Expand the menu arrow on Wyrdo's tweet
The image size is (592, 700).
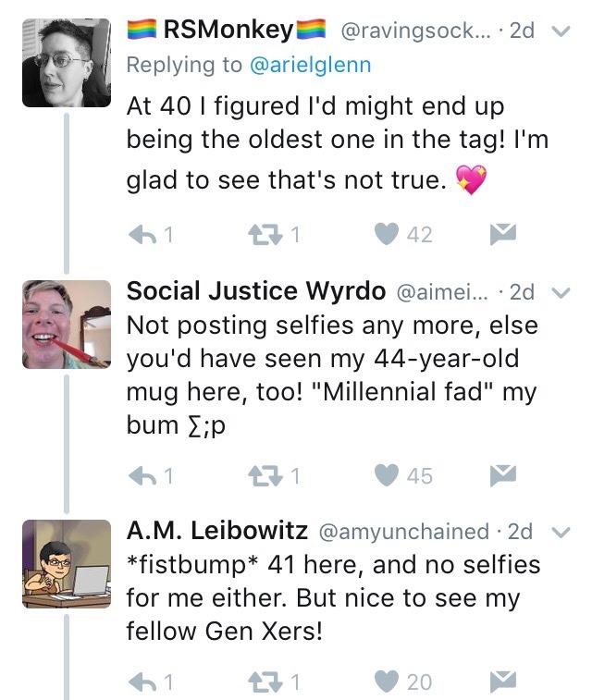pos(559,292)
